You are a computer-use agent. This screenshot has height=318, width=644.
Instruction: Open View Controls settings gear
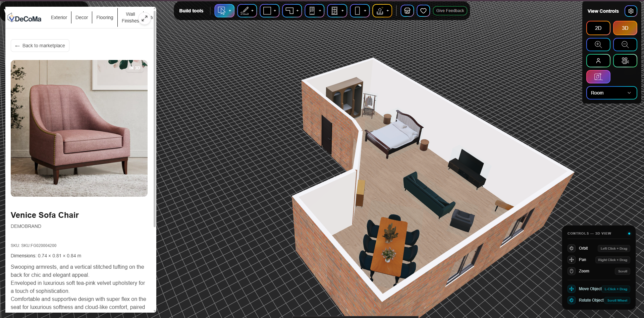(x=631, y=11)
